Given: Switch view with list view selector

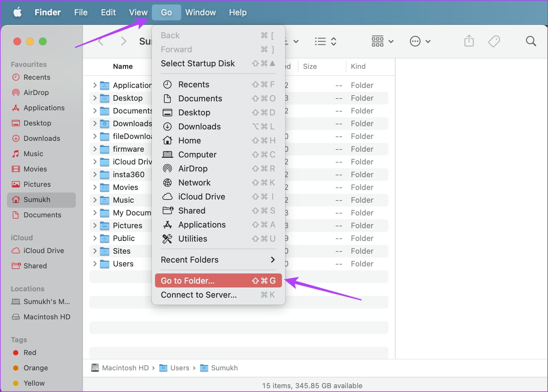Looking at the screenshot, I should coord(325,41).
